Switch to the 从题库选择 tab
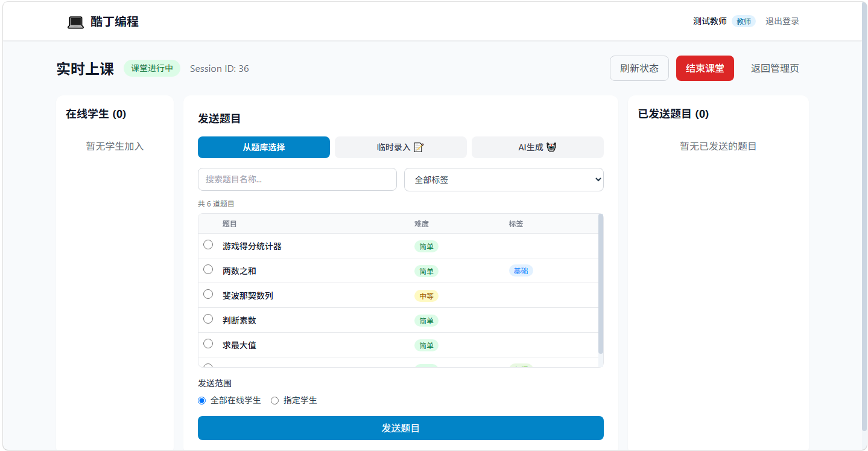The width and height of the screenshot is (868, 451). click(264, 147)
